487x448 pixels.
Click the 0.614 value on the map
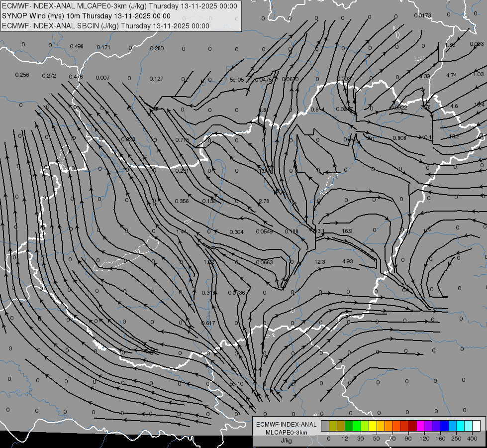tap(317, 110)
